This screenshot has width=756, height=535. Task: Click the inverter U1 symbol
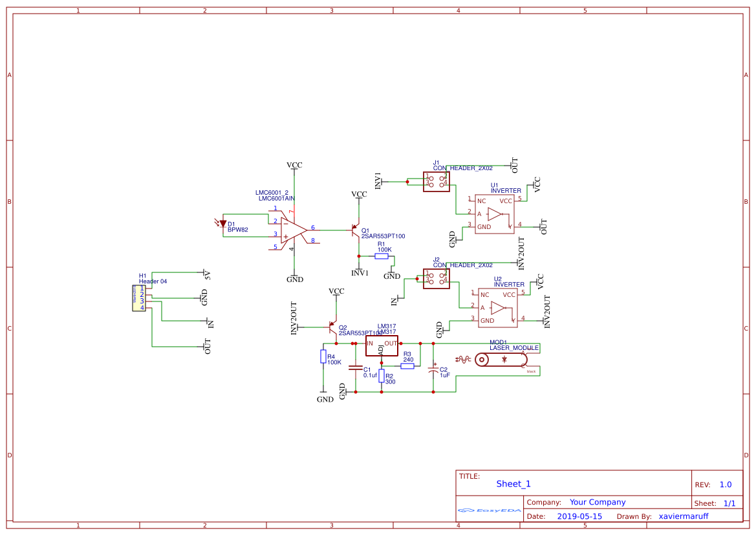coord(495,213)
